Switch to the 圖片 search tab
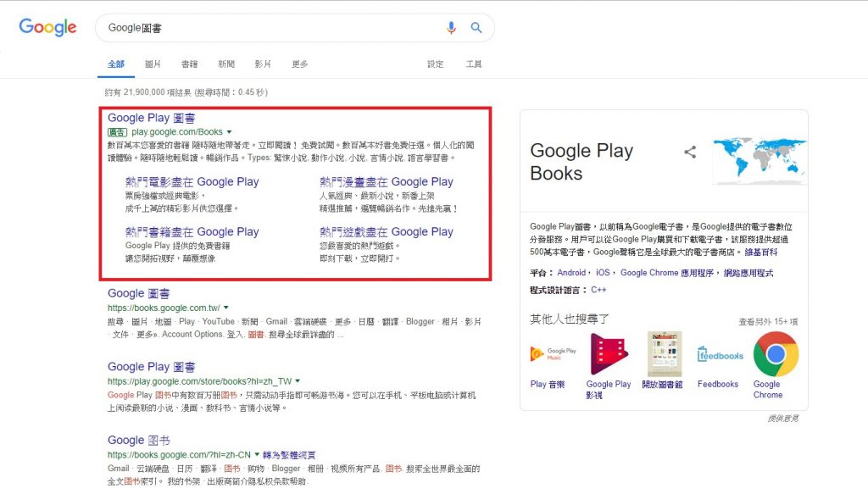868x494 pixels. (153, 63)
